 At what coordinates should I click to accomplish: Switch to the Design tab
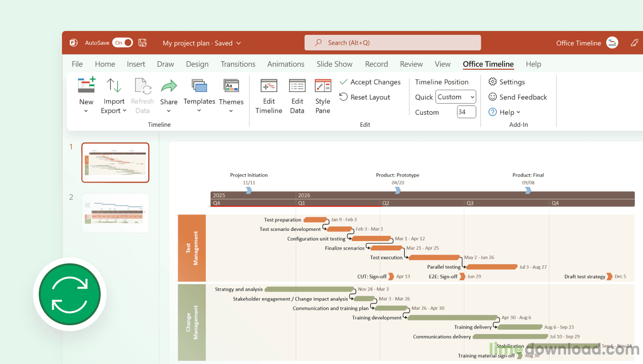click(197, 64)
